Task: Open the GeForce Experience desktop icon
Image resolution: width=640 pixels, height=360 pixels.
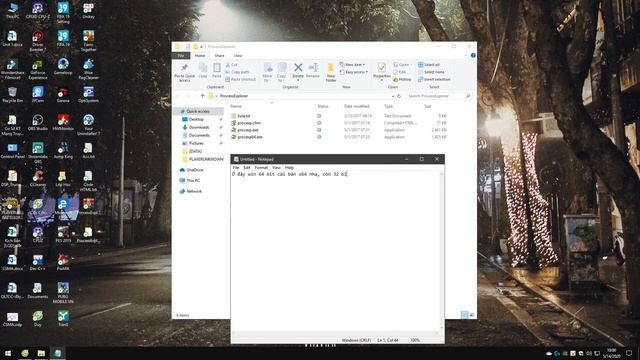Action: 38,69
